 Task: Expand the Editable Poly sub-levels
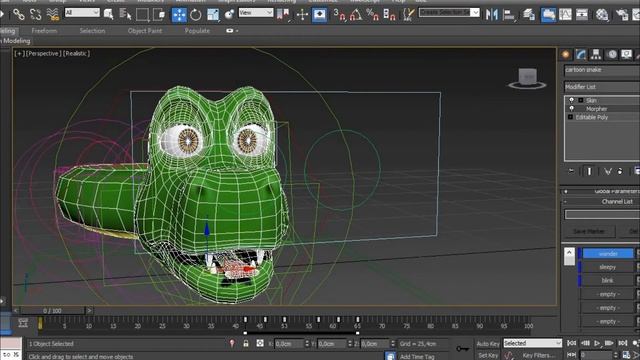(570, 117)
